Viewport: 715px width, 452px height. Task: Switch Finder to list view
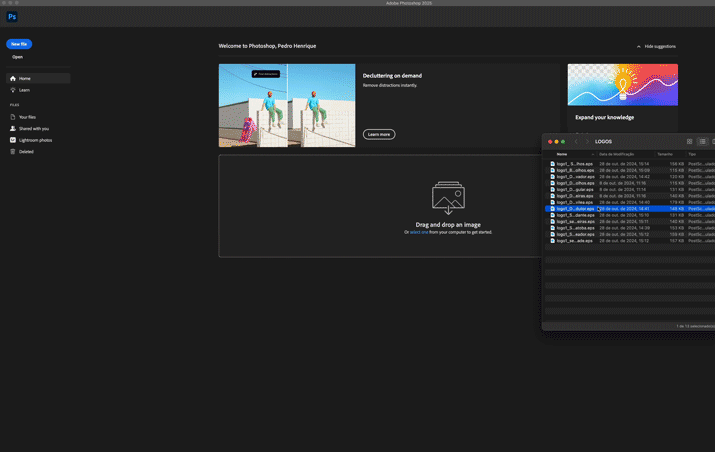(x=702, y=142)
